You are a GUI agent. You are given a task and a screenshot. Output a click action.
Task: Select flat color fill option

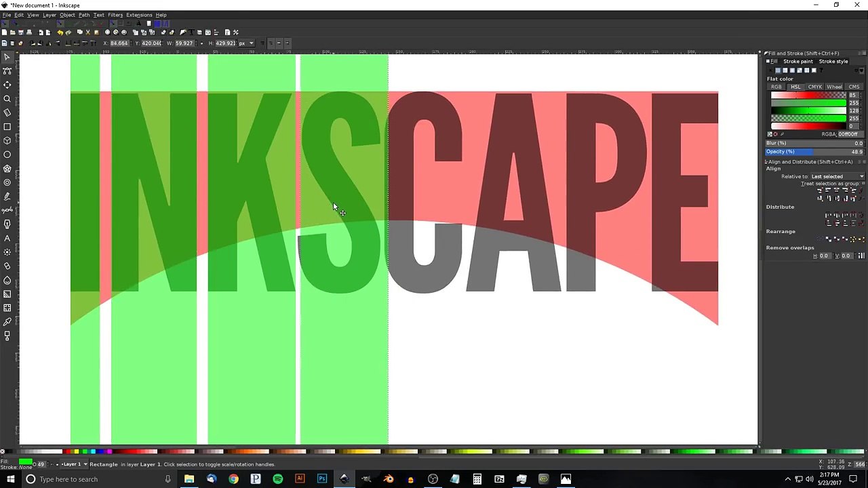(778, 70)
